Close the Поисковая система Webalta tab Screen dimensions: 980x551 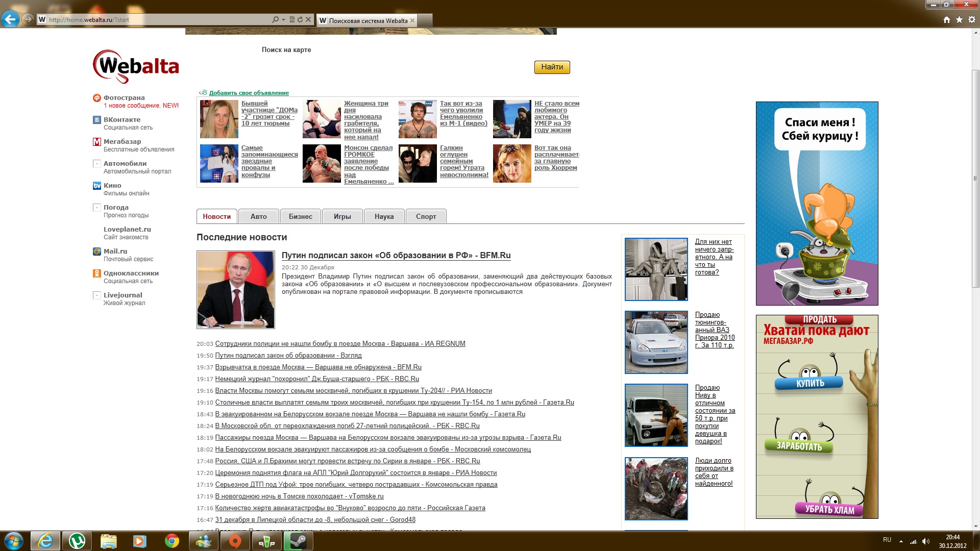click(x=412, y=20)
